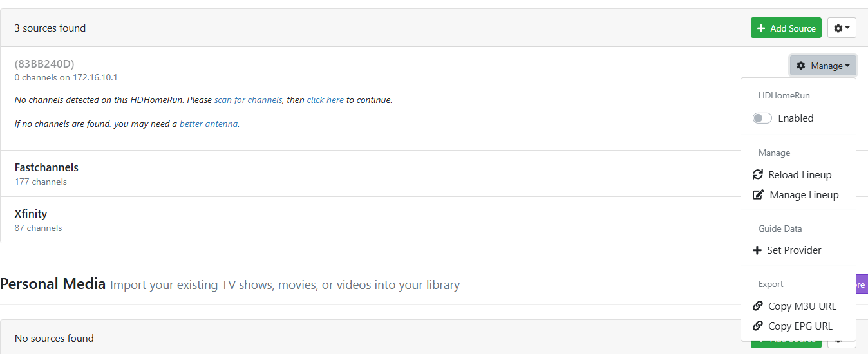Image resolution: width=868 pixels, height=354 pixels.
Task: Select the Fastchannels source row title
Action: click(46, 167)
